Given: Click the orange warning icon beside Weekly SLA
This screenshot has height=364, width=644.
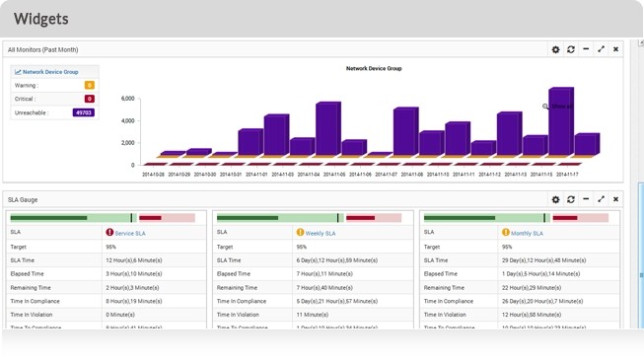Looking at the screenshot, I should click(300, 232).
